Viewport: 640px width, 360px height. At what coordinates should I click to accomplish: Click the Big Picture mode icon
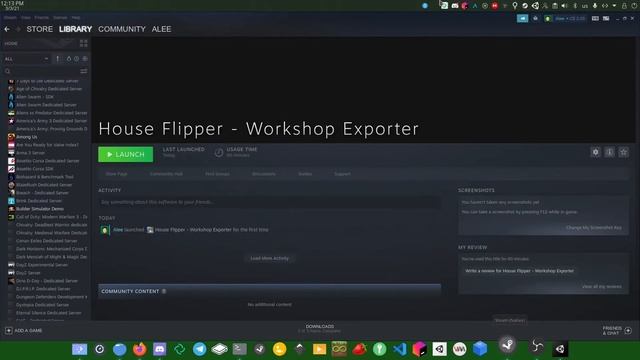tap(606, 18)
